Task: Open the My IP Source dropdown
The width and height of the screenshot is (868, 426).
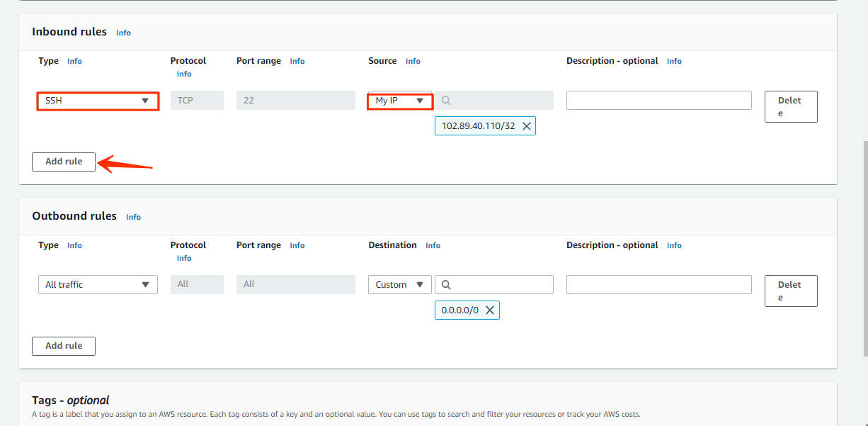Action: 399,100
